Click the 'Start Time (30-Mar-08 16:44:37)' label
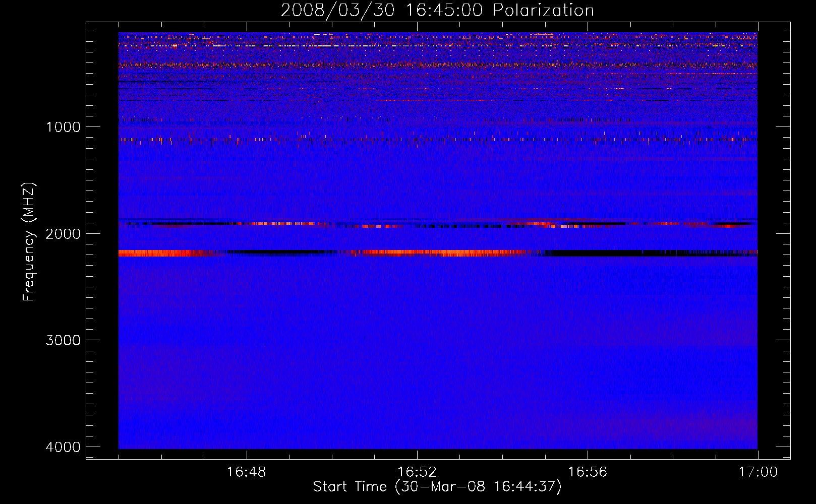 coord(437,487)
